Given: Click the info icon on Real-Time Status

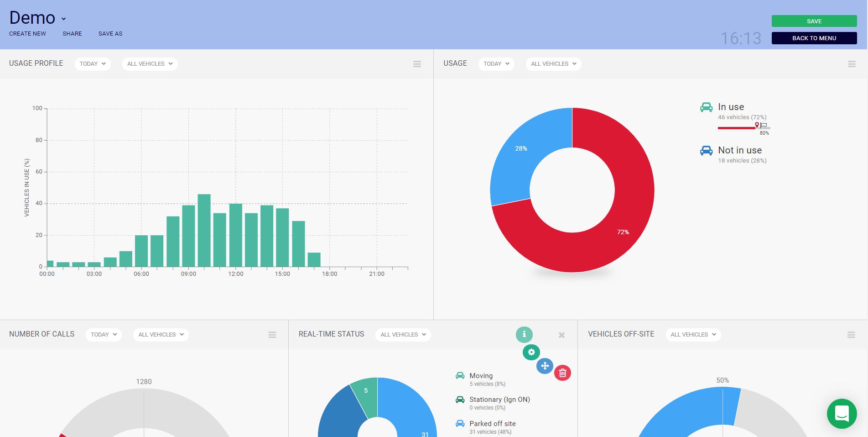Looking at the screenshot, I should point(524,334).
